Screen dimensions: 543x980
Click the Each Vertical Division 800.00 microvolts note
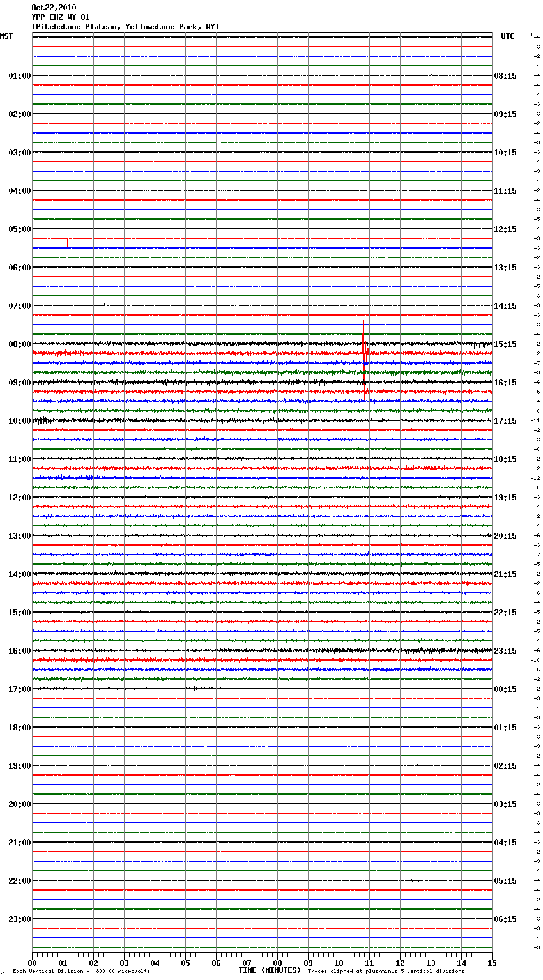pos(81,972)
